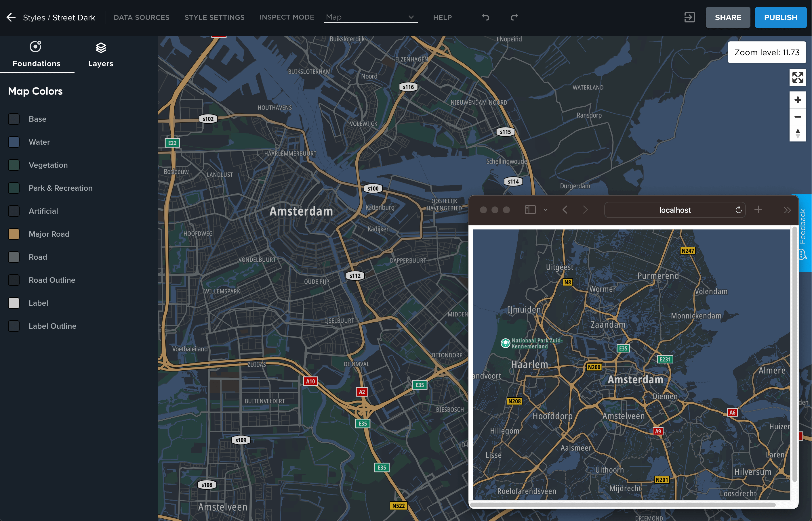Click the zoom in icon

798,100
